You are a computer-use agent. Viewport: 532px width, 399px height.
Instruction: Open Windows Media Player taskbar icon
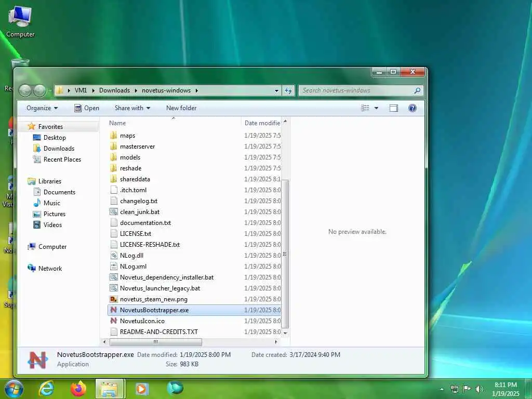pyautogui.click(x=141, y=389)
